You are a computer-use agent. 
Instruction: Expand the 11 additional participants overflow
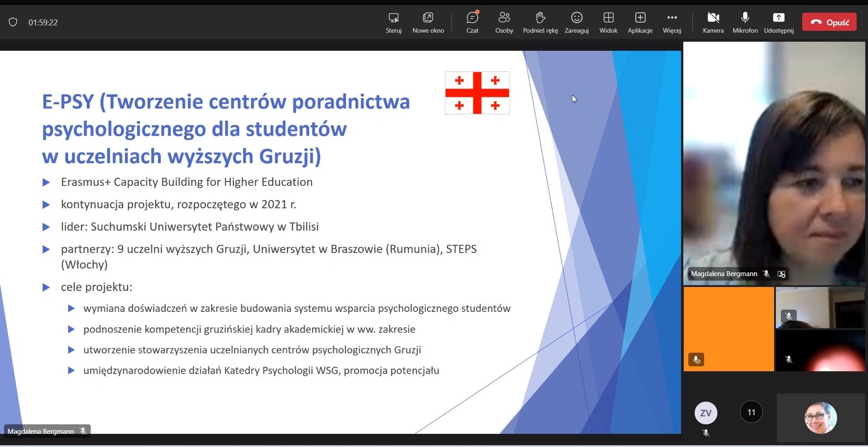click(x=751, y=412)
